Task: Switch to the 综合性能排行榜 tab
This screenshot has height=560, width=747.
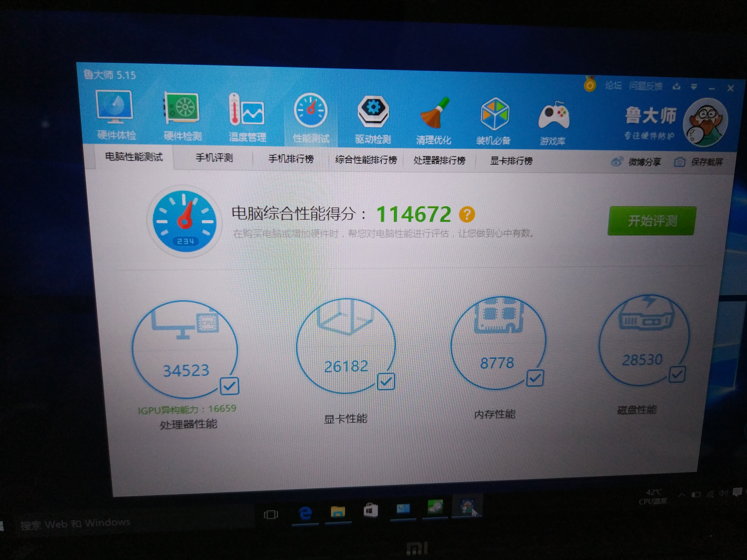Action: (x=366, y=160)
